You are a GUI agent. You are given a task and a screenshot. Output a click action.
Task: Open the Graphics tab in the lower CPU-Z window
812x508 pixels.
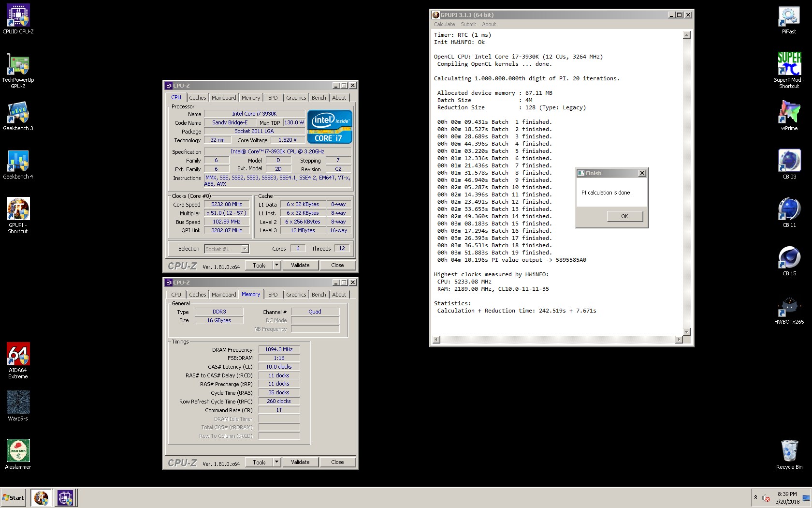click(296, 295)
